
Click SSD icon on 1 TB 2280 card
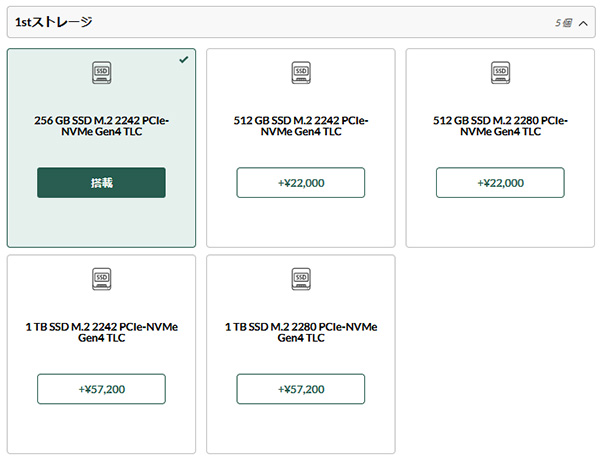(301, 279)
